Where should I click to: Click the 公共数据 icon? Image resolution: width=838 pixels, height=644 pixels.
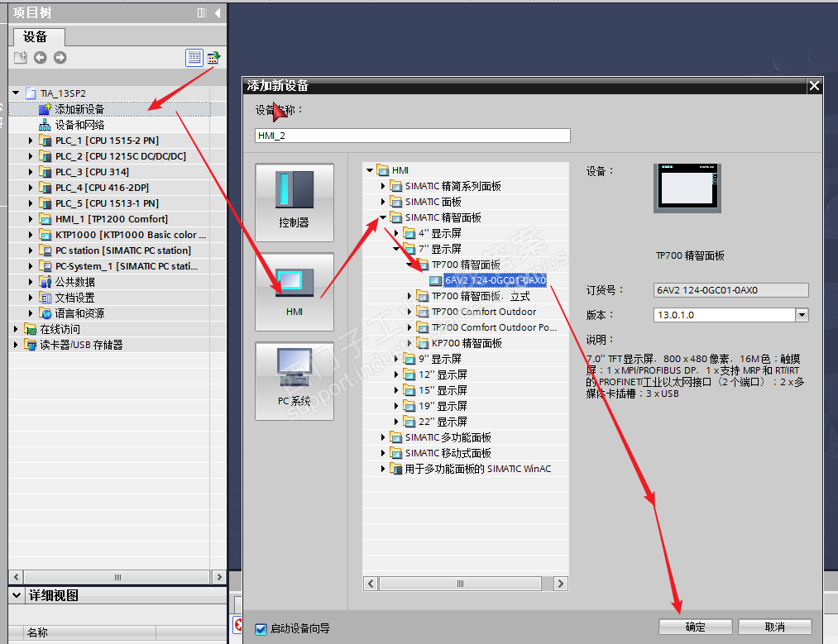(45, 282)
